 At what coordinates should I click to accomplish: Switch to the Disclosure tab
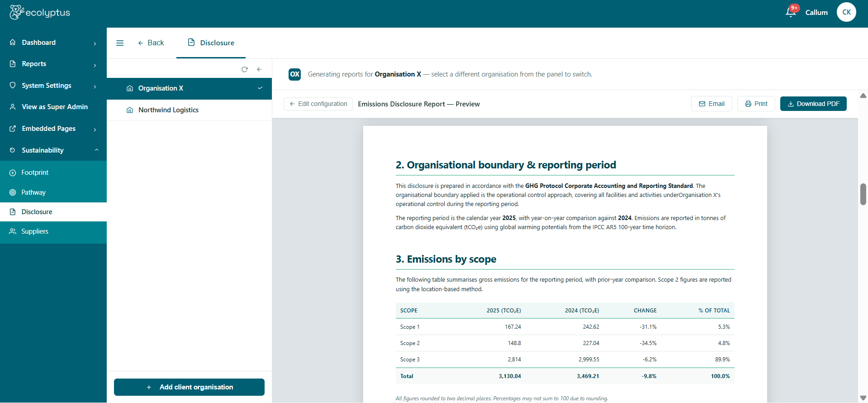click(211, 43)
